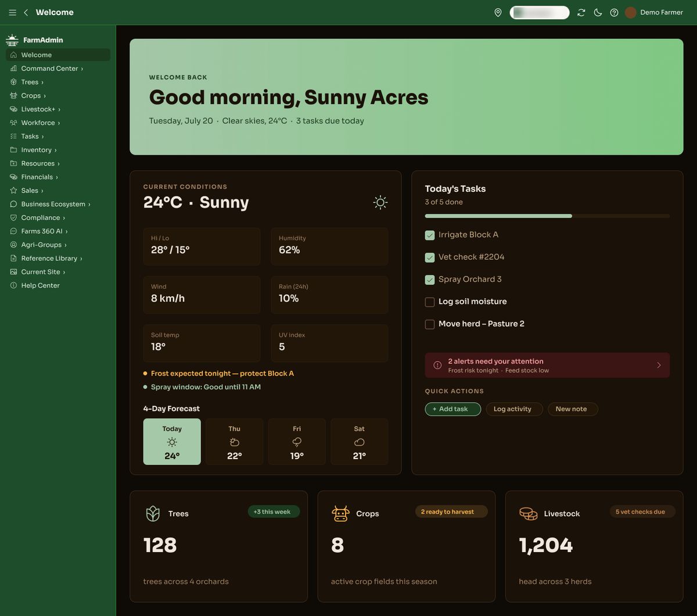The image size is (697, 616).
Task: Click the FarmAdmin logo icon
Action: click(x=12, y=40)
